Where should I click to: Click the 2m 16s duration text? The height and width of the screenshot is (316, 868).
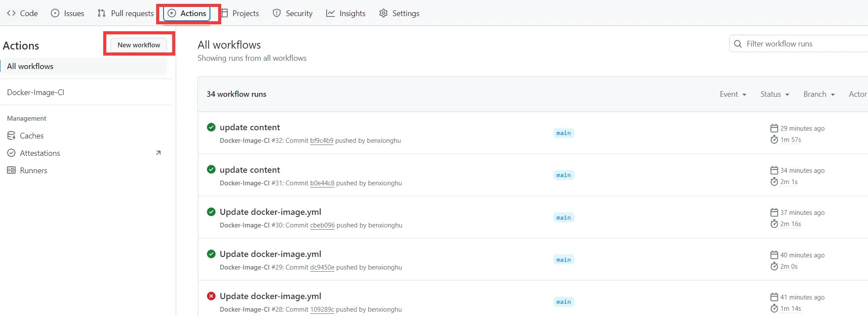pyautogui.click(x=791, y=224)
